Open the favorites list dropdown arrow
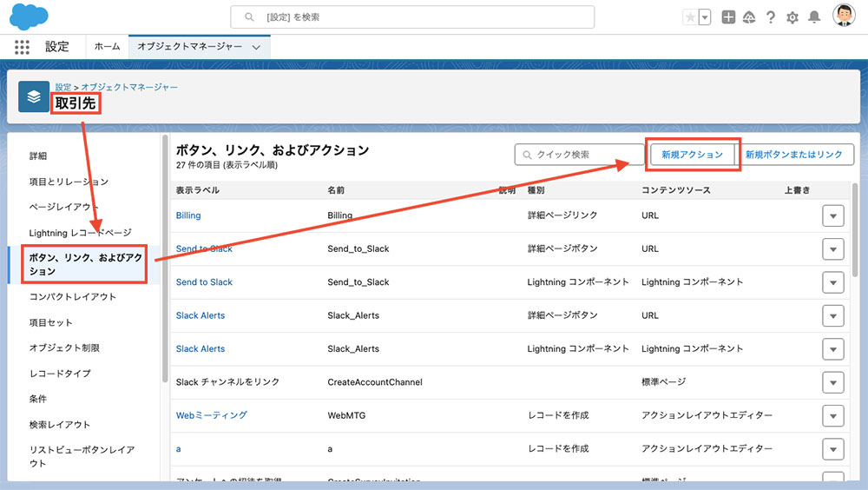Screen dimensions: 868x490 pos(705,17)
